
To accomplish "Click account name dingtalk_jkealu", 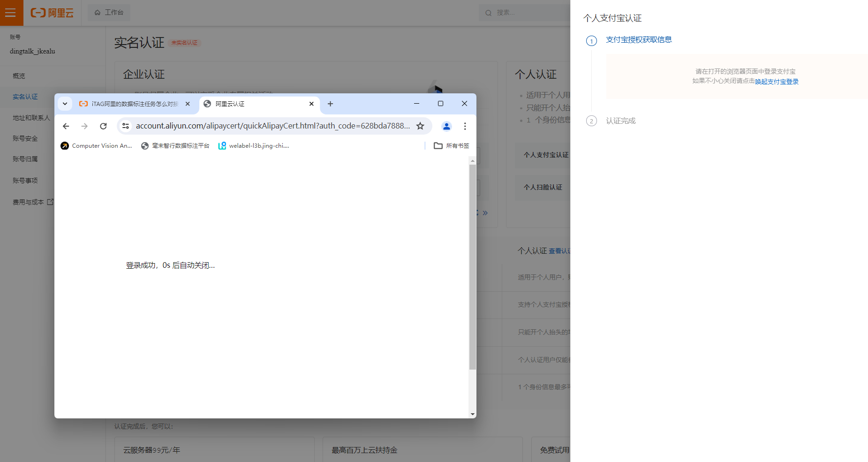I will click(32, 51).
